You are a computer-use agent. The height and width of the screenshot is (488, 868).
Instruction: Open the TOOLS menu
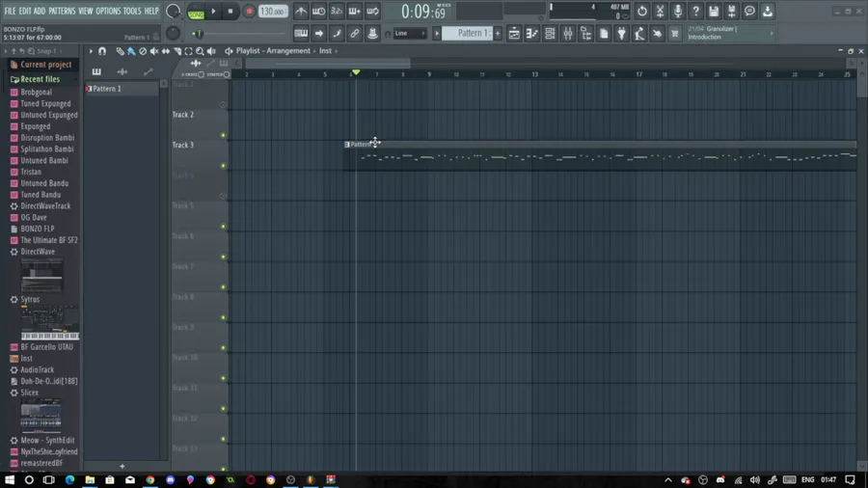[x=132, y=11]
